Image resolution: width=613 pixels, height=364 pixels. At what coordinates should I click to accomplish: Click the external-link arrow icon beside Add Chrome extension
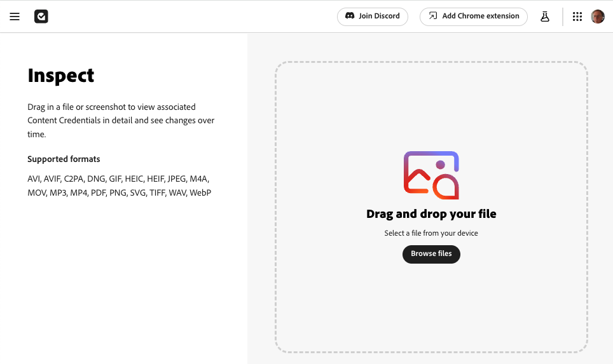(x=433, y=16)
